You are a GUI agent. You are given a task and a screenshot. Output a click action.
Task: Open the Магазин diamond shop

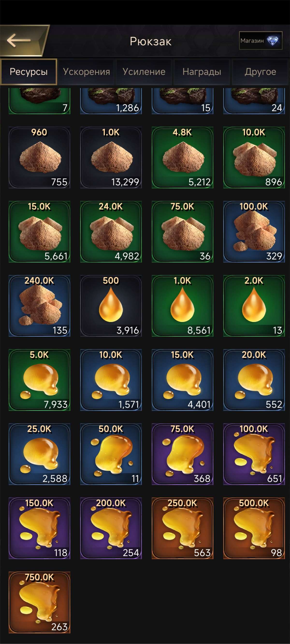click(x=261, y=41)
